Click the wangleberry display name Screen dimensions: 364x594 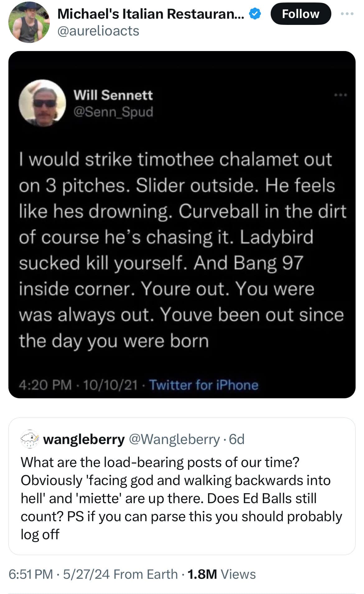(x=84, y=439)
